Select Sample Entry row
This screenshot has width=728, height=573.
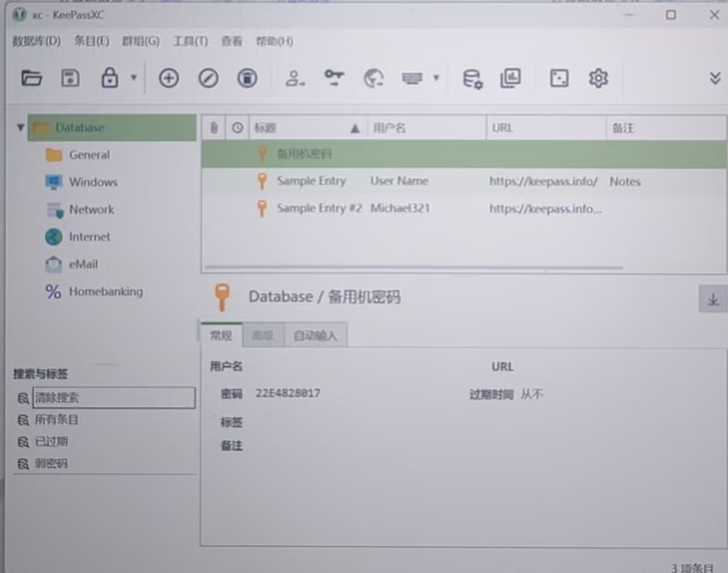click(x=464, y=181)
